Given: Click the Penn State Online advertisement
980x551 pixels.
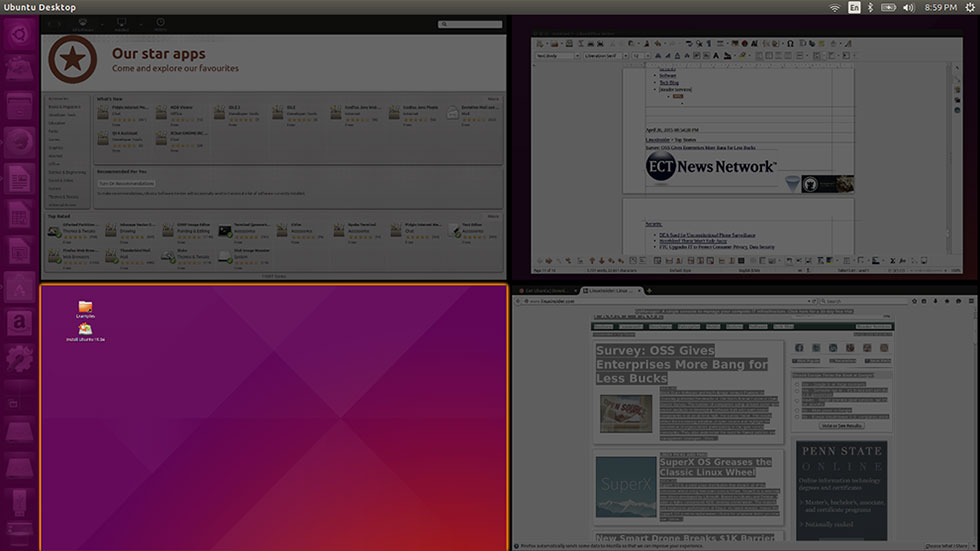Looking at the screenshot, I should [x=841, y=490].
